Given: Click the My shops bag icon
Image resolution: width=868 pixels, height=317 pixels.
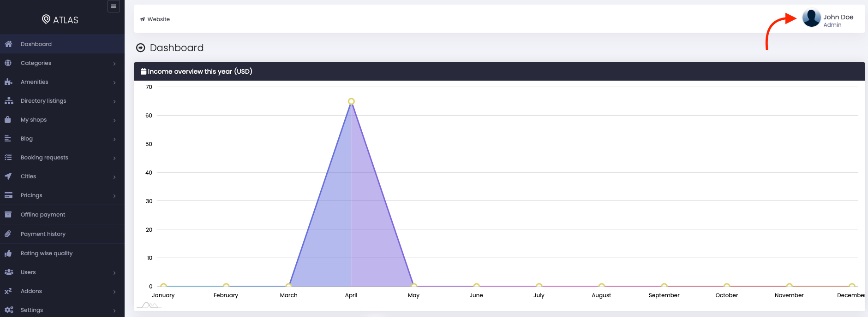Looking at the screenshot, I should pyautogui.click(x=8, y=120).
